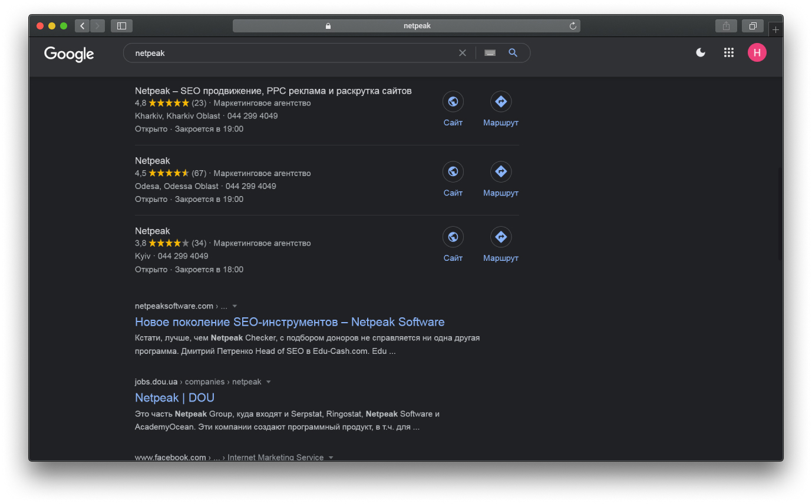The image size is (812, 504).
Task: Open your profile avatar H
Action: [757, 52]
